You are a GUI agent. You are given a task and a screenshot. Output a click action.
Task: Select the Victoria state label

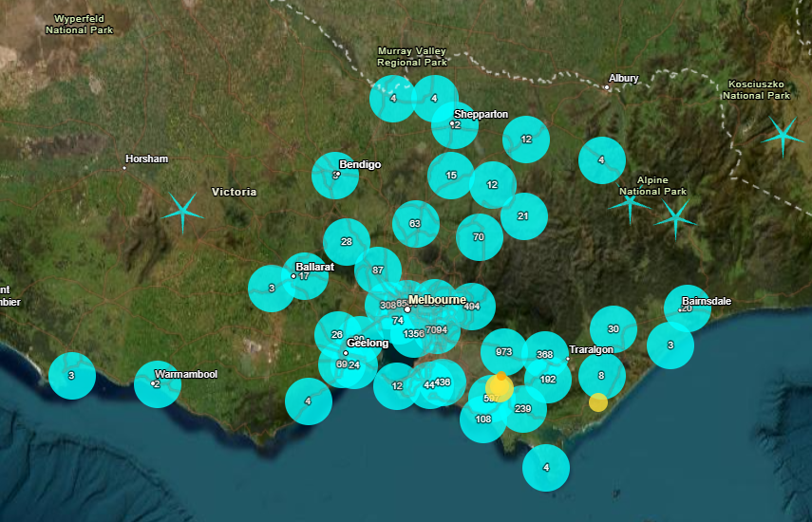point(234,192)
